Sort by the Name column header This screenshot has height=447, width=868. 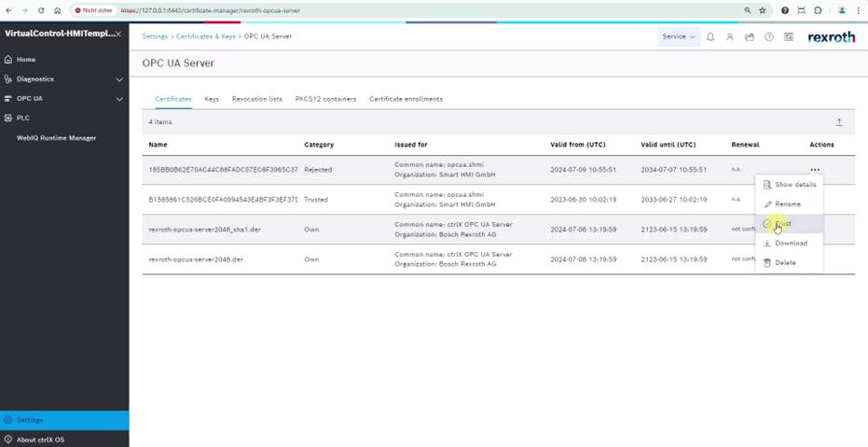tap(158, 145)
